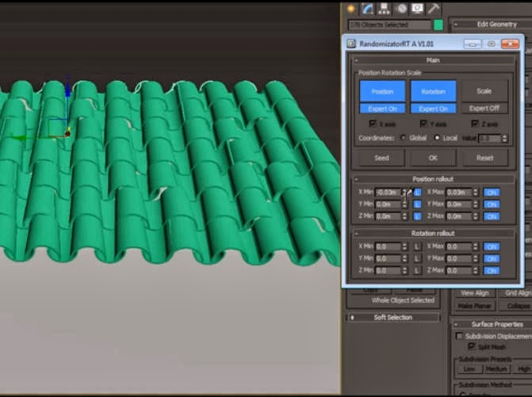
Task: Toggle Expert On under Rotation
Action: click(433, 109)
